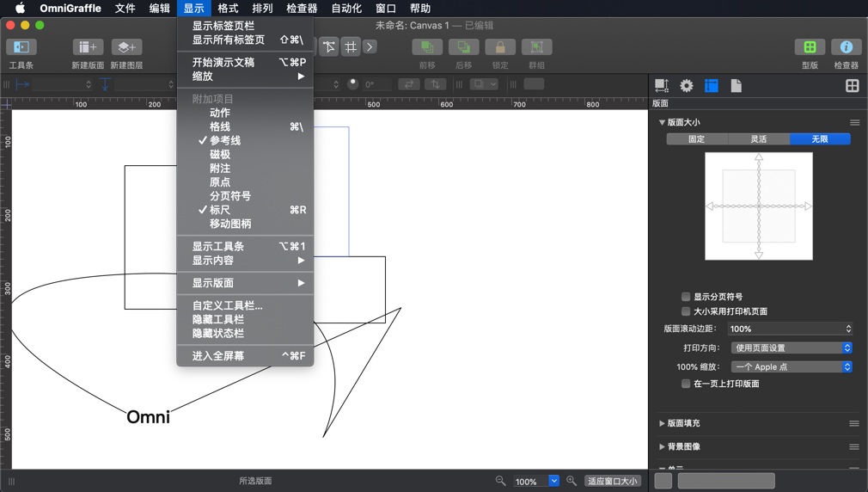Uncheck 标尺 in the view menu

point(245,210)
